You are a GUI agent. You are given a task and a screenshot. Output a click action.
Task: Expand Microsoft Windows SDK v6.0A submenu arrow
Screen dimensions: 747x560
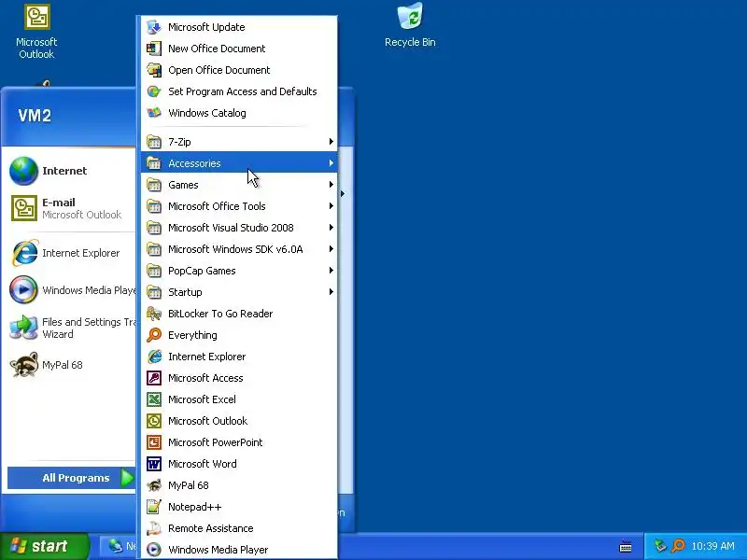click(331, 248)
